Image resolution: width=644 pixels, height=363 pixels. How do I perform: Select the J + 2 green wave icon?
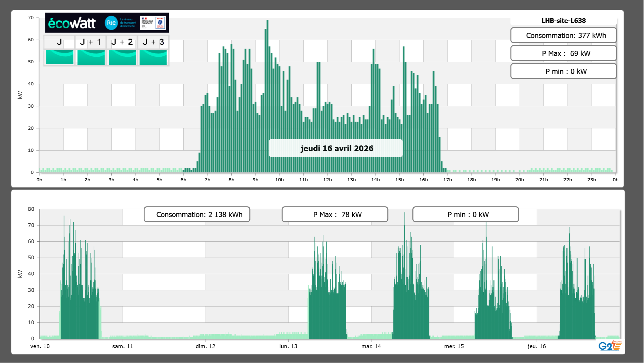(x=122, y=57)
